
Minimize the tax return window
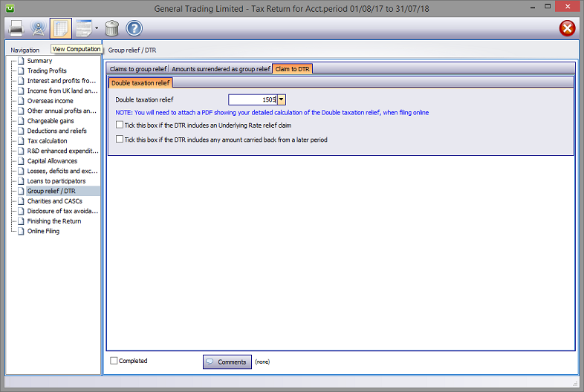(533, 7)
